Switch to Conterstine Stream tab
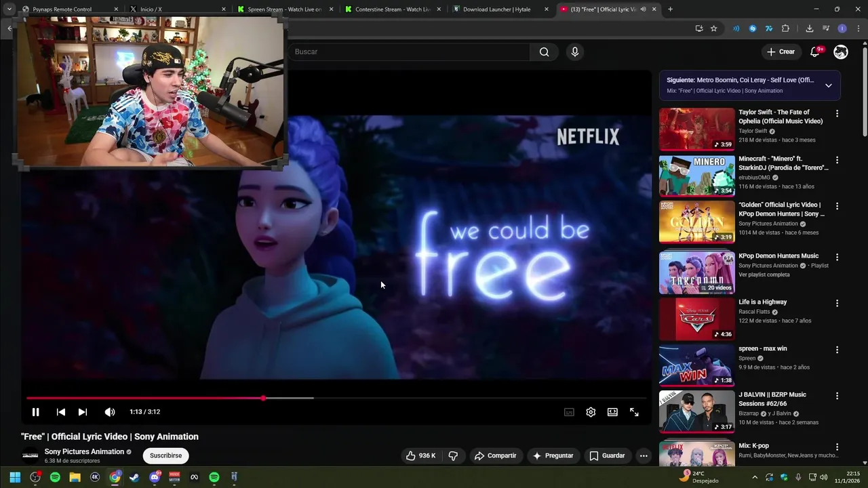This screenshot has width=868, height=488. tap(392, 9)
